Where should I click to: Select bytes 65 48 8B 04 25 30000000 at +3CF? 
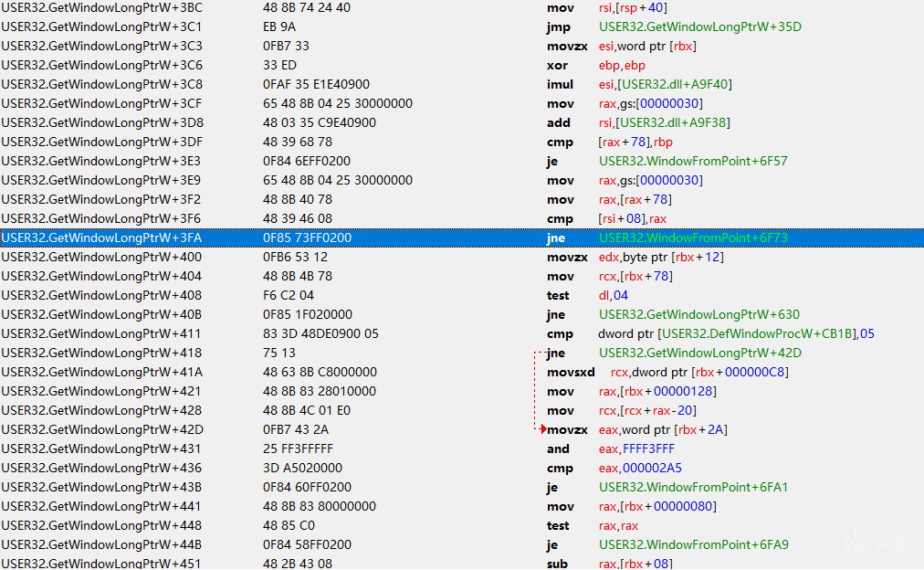[338, 104]
